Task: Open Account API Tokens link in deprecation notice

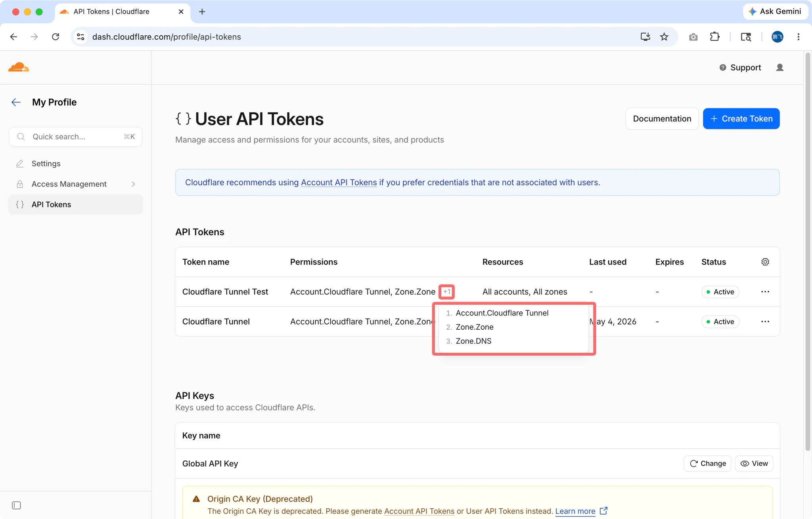Action: pos(419,511)
